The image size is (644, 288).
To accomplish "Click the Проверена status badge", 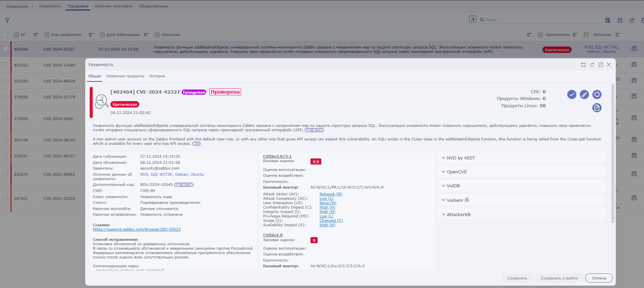I will point(225,92).
